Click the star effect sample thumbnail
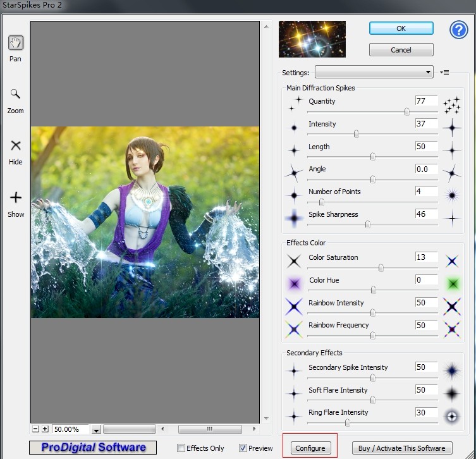Viewport: 476px width, 459px height. pyautogui.click(x=312, y=39)
